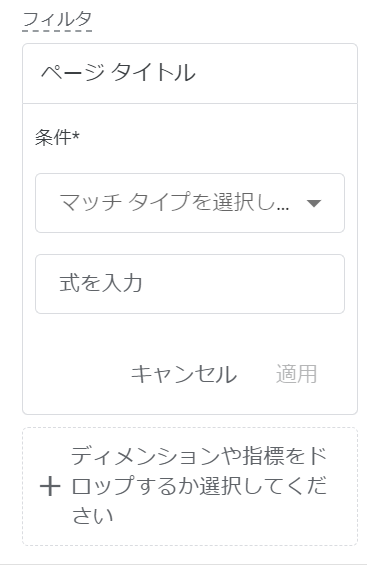
Task: Open the マッチ タイプを選択 dropdown
Action: (x=190, y=203)
